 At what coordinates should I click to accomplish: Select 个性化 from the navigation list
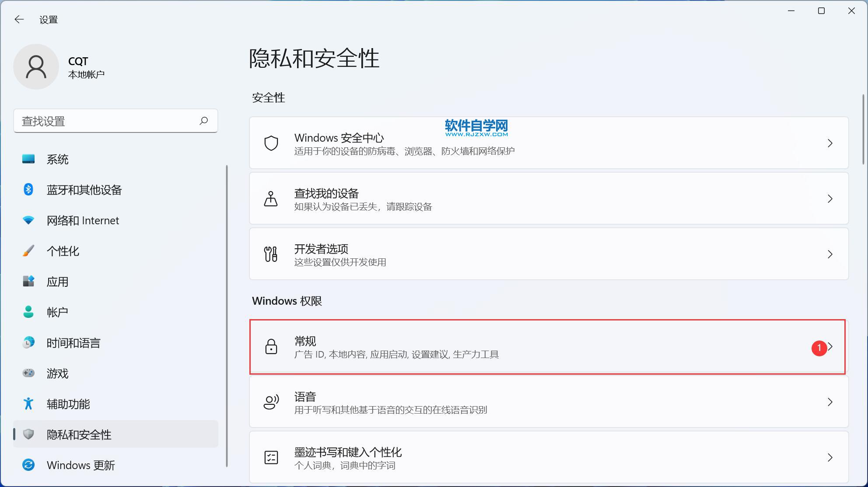click(63, 251)
